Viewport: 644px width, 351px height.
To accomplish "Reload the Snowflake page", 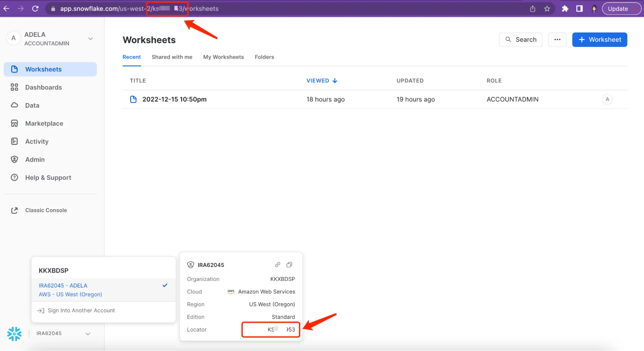I will pos(35,9).
